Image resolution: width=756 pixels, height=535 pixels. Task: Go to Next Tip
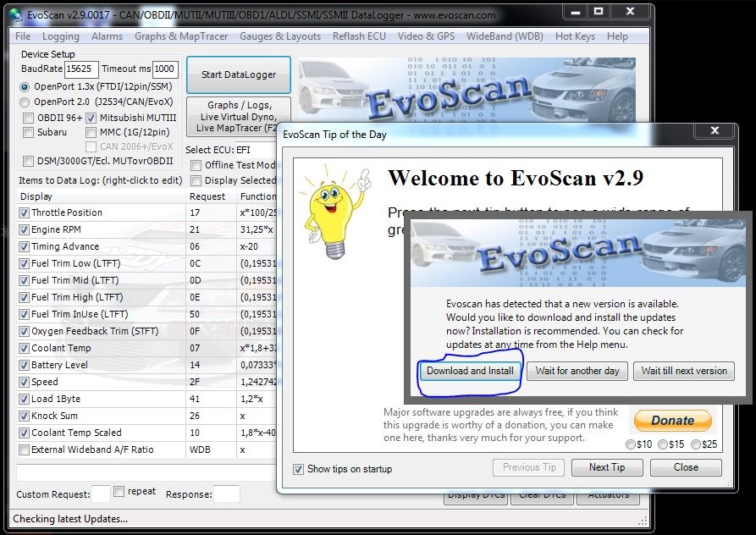click(x=607, y=467)
